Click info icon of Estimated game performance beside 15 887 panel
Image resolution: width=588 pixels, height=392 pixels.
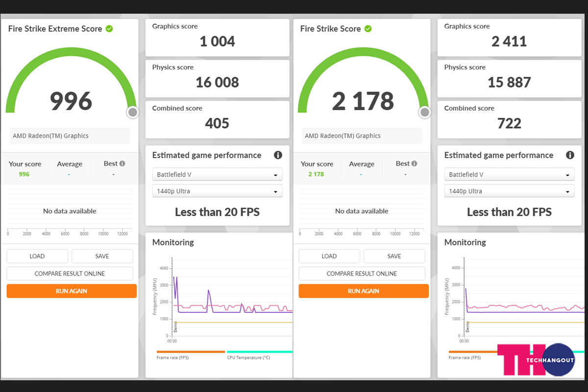(x=570, y=155)
